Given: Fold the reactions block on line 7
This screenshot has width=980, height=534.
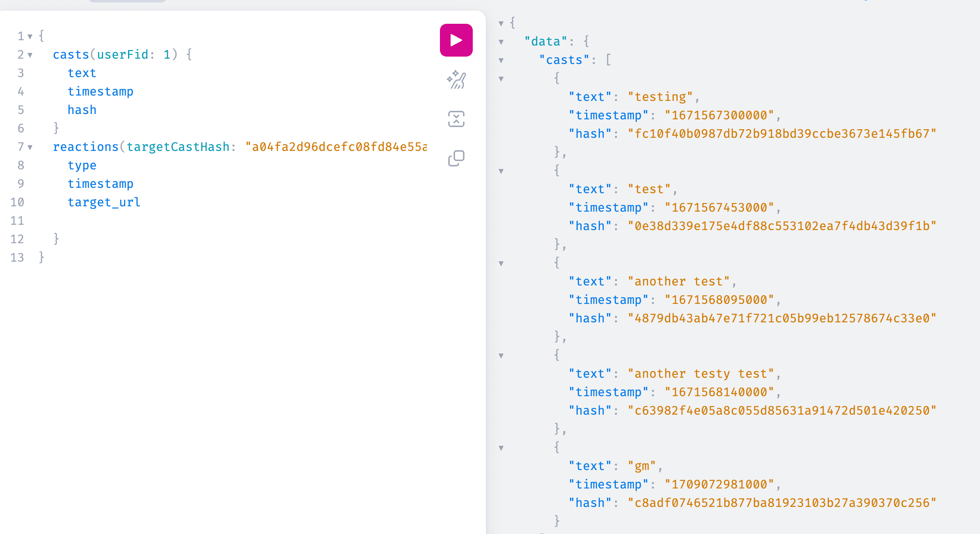Looking at the screenshot, I should (x=30, y=147).
